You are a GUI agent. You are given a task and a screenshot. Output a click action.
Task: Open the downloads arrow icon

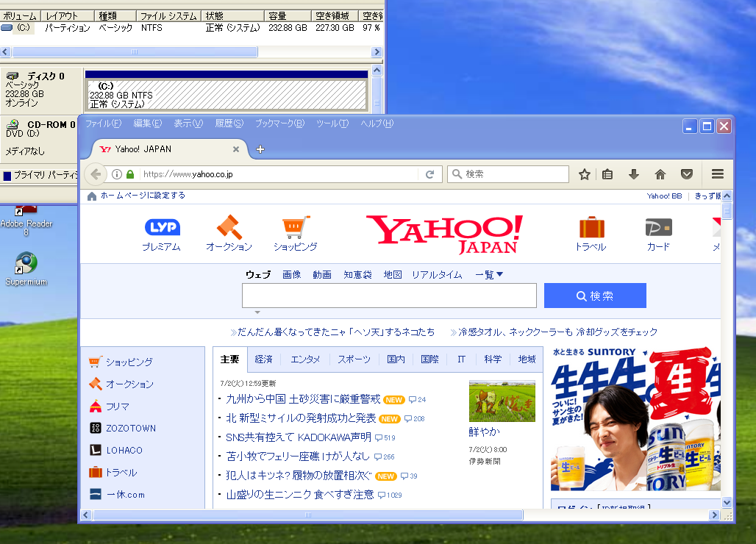coord(634,174)
